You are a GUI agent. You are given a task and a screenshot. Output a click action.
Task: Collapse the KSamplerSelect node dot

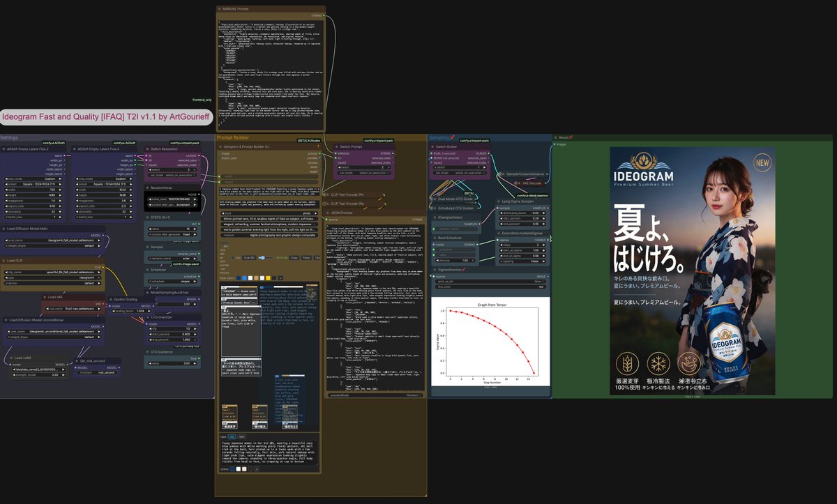click(435, 217)
